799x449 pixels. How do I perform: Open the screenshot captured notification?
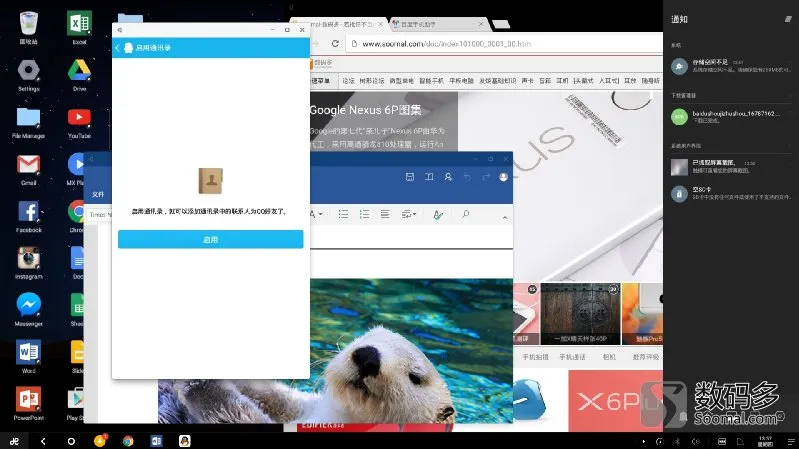[731, 167]
